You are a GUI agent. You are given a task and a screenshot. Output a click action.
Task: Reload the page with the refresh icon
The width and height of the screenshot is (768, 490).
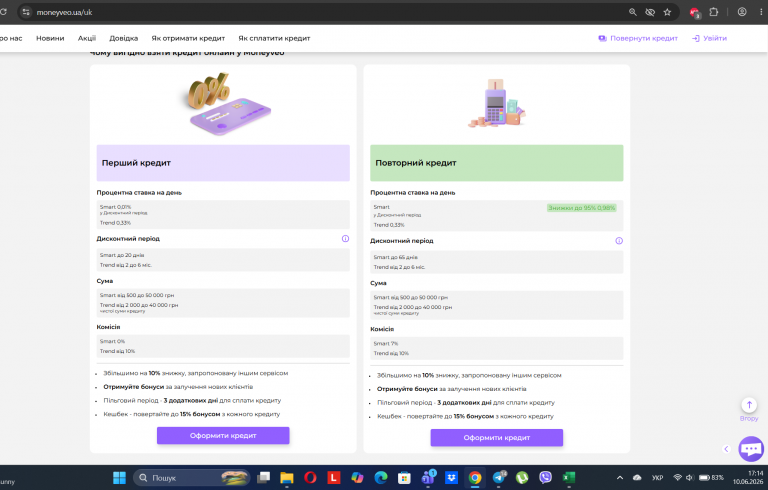click(x=3, y=12)
